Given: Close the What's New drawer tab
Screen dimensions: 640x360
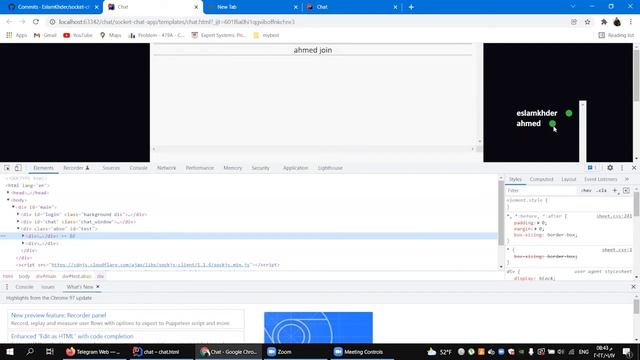Looking at the screenshot, I should [x=98, y=287].
